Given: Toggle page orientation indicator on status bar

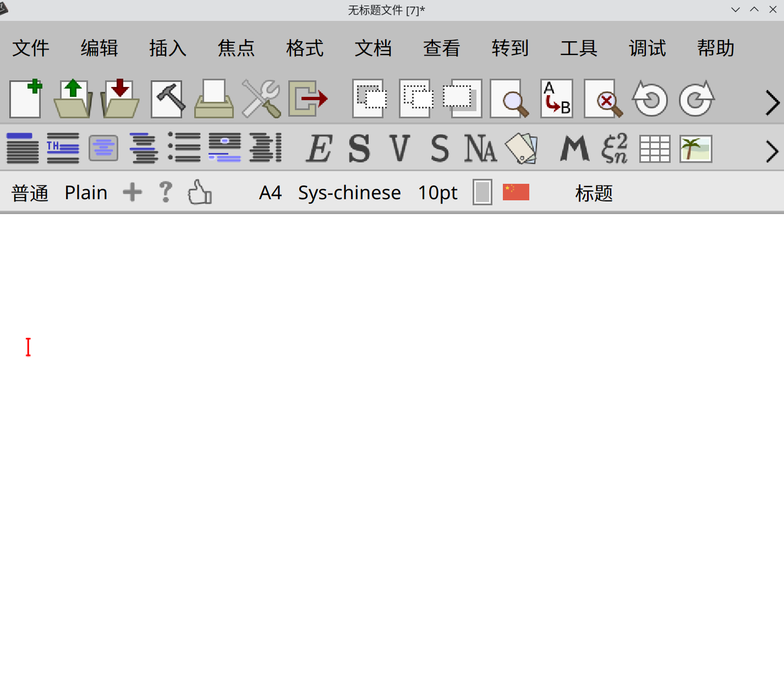Looking at the screenshot, I should 481,192.
